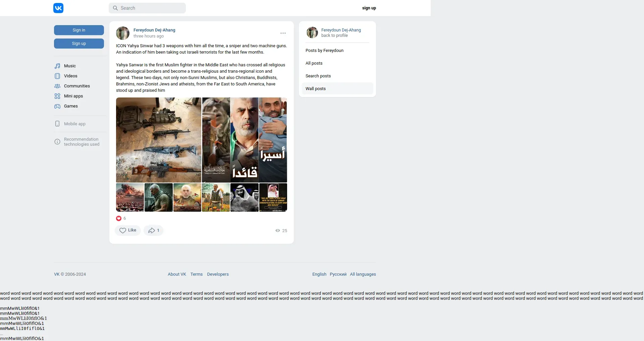
Task: Open the large weapons photo
Action: tap(159, 140)
